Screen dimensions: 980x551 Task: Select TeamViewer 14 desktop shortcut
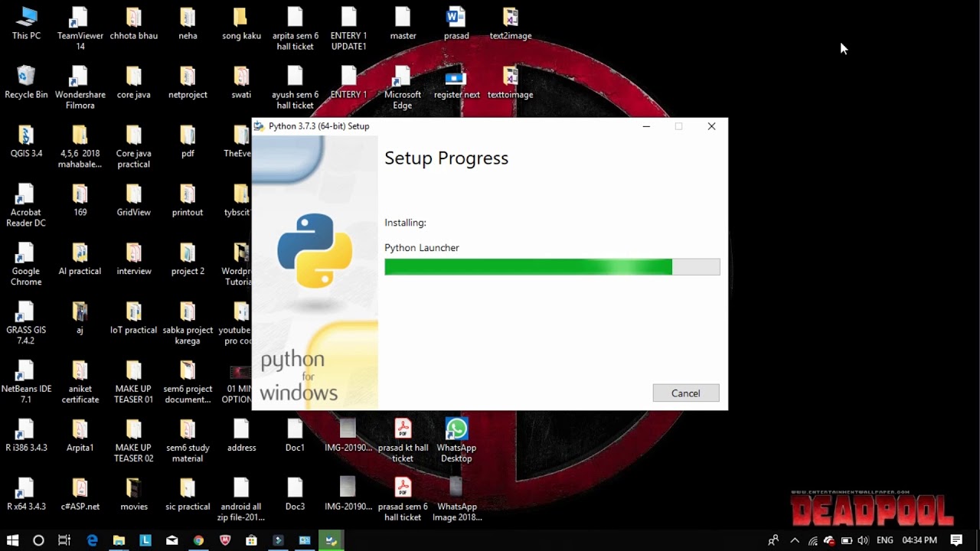pos(80,29)
